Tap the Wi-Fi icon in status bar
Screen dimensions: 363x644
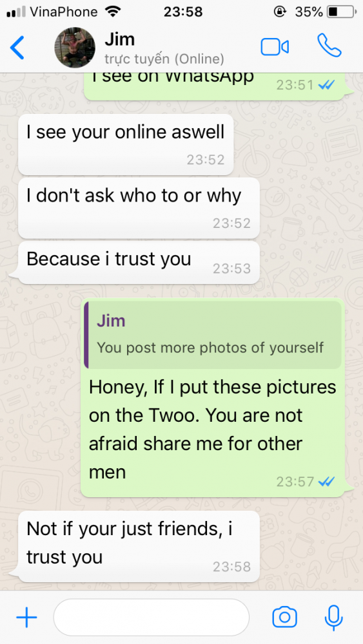[x=112, y=12]
